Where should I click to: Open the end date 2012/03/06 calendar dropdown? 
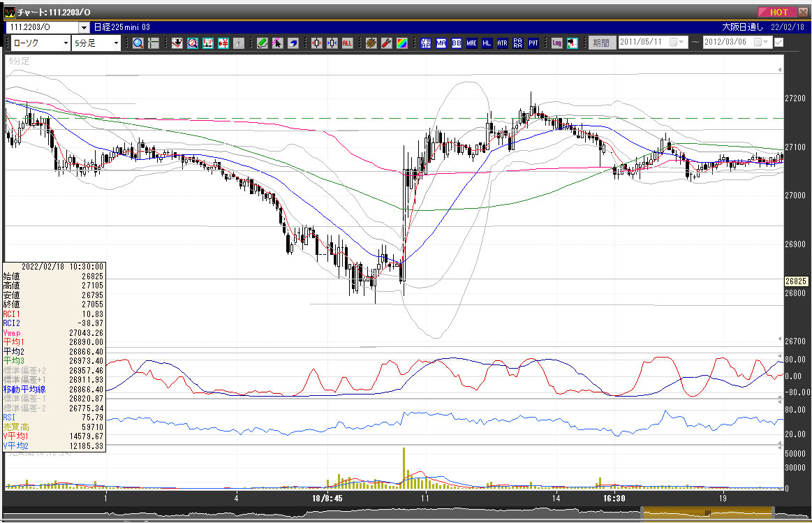pyautogui.click(x=762, y=43)
